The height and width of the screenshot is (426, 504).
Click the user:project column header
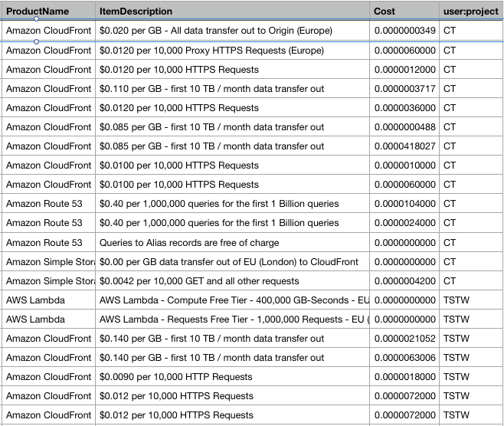click(x=471, y=11)
